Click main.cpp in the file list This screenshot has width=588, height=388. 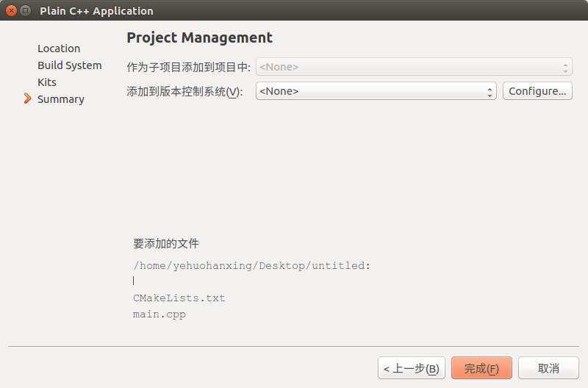tap(159, 315)
